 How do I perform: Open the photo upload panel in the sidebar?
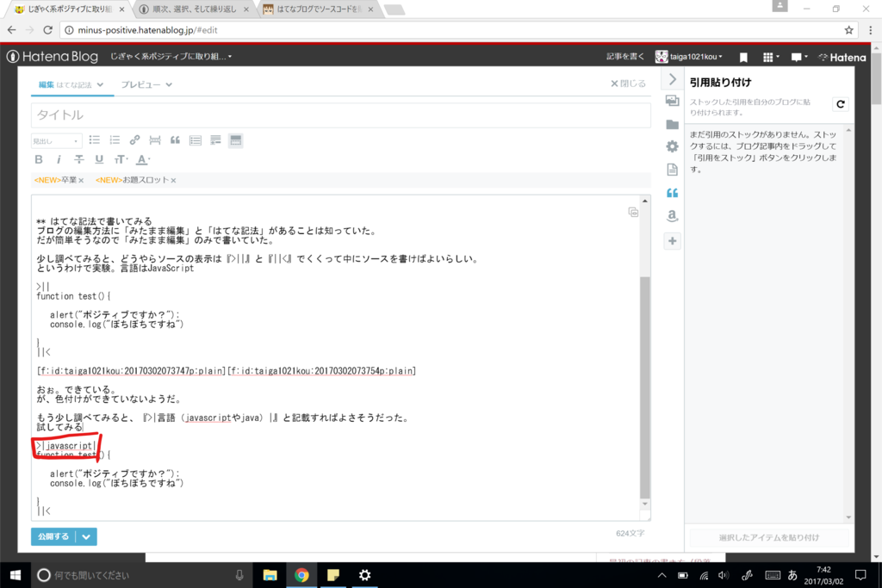pos(673,100)
